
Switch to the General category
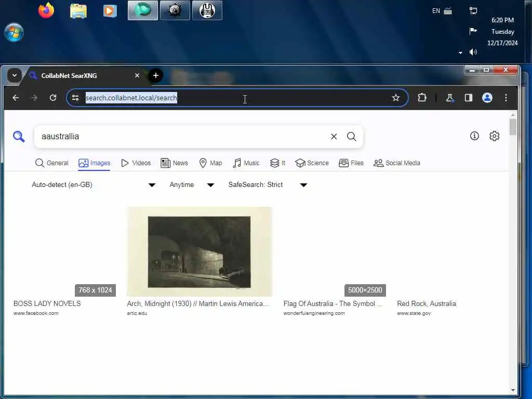51,163
